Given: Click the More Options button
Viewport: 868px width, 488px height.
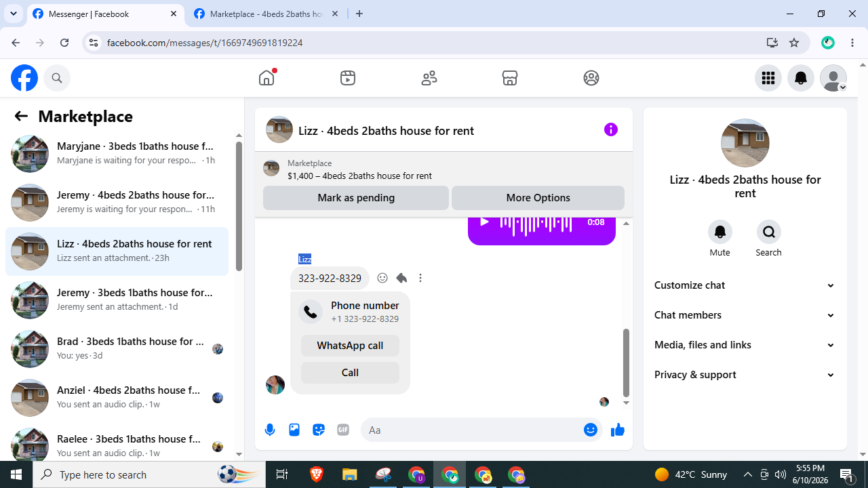Looking at the screenshot, I should coord(538,198).
